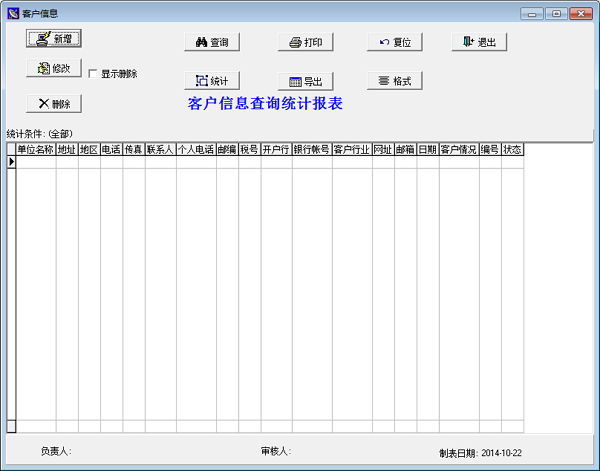Select the 银行帐号 column header

tap(312, 149)
